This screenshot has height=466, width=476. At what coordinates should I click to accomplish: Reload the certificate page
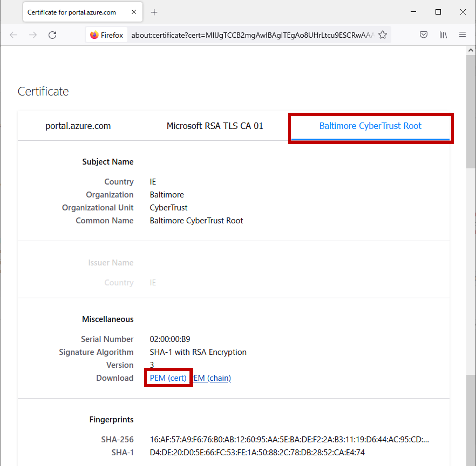point(52,35)
